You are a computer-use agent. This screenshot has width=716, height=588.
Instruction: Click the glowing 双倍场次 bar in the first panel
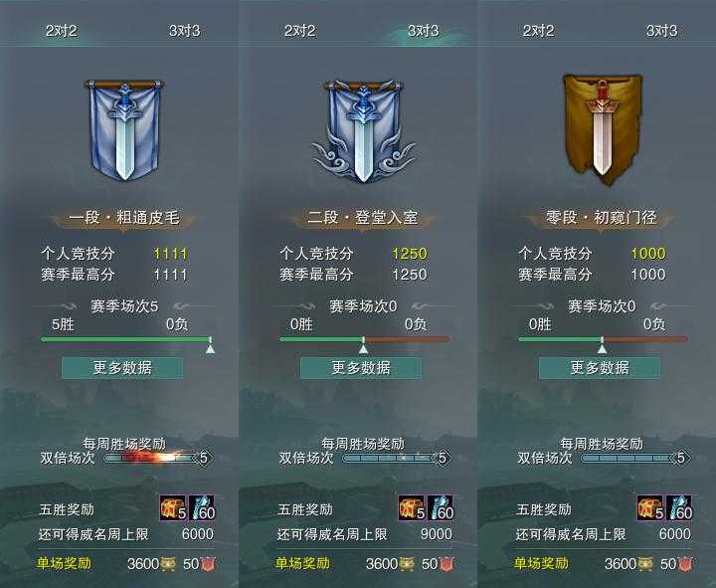[x=158, y=458]
